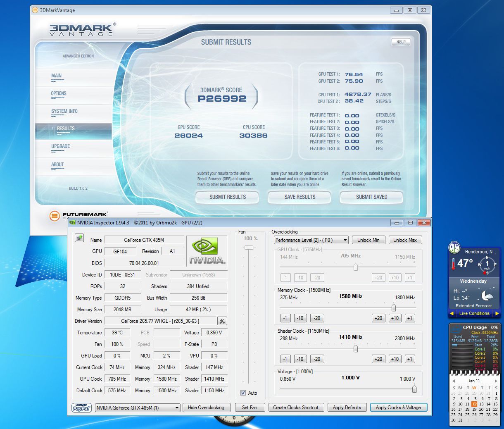This screenshot has width=504, height=429.
Task: Click Extended Forecast in weather gadget
Action: coord(473,306)
